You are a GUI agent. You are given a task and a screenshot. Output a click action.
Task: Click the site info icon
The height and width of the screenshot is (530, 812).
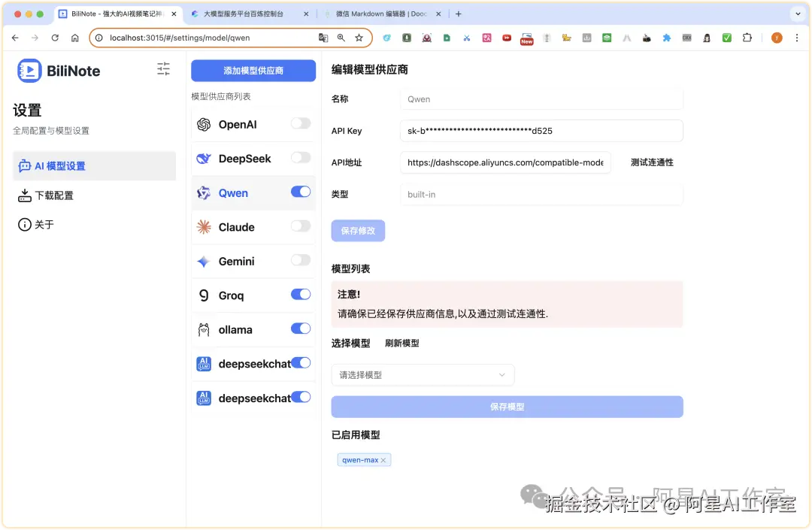99,38
